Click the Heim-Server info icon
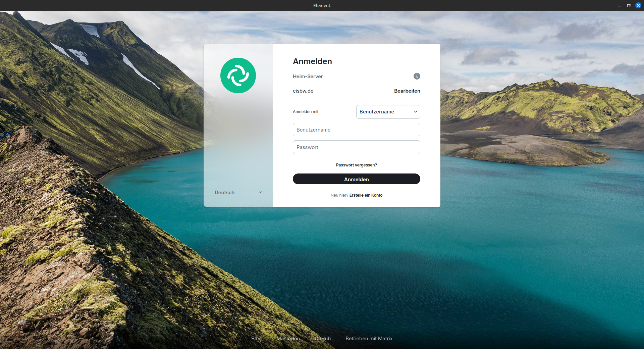The image size is (644, 349). pyautogui.click(x=417, y=76)
